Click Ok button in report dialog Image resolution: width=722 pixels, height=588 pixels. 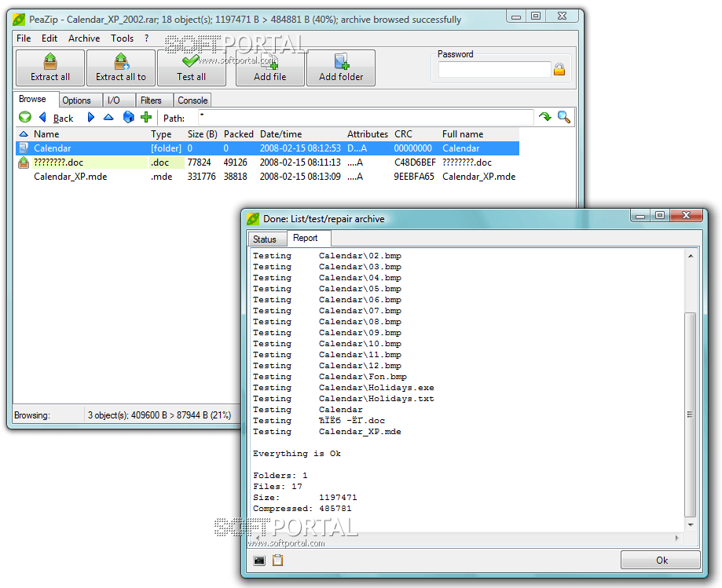662,560
